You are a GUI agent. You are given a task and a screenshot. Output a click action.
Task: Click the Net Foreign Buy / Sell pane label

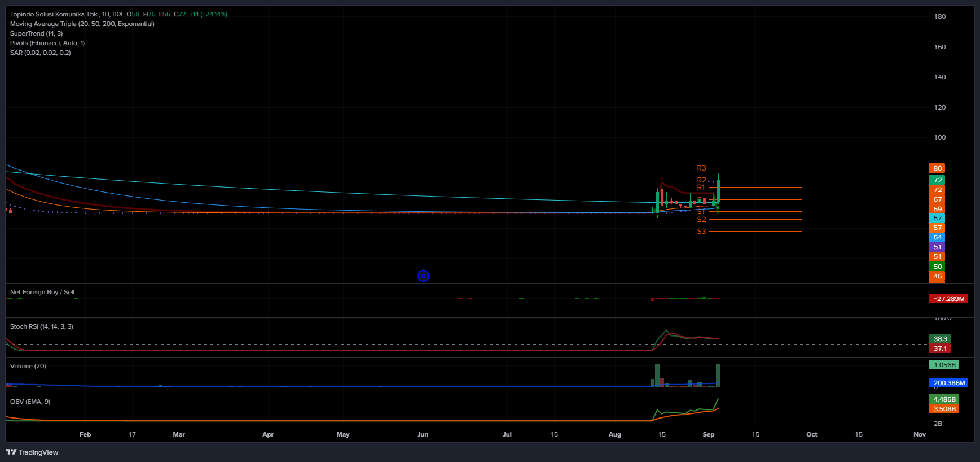coord(42,292)
